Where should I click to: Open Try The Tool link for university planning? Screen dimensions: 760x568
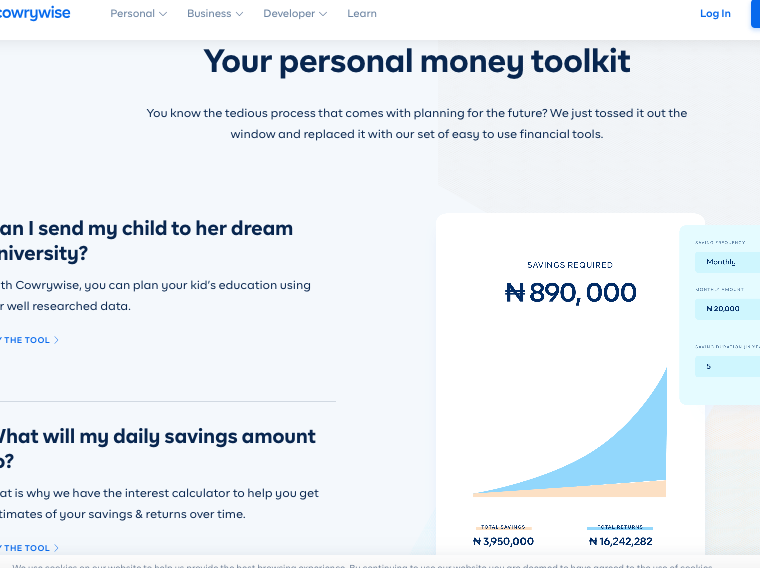29,340
